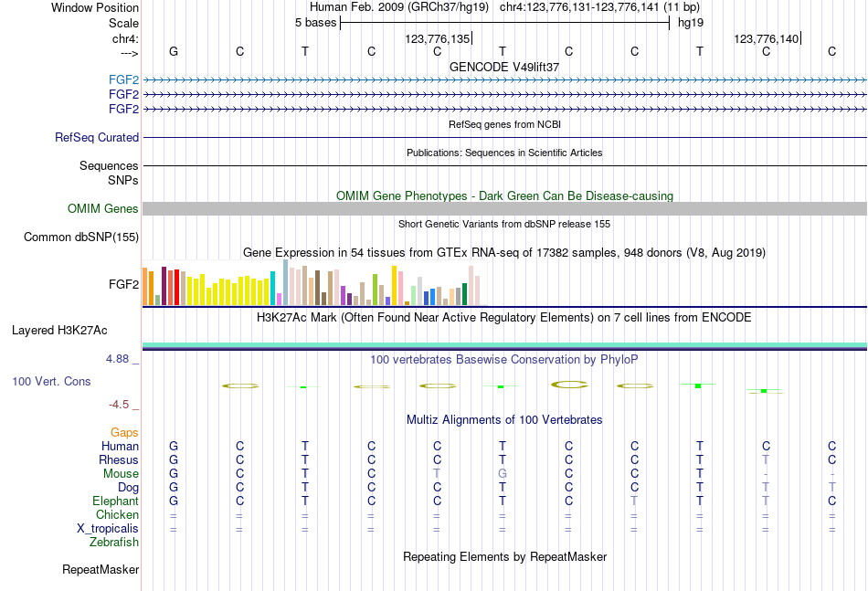Click the orange Gaps label

coord(124,432)
